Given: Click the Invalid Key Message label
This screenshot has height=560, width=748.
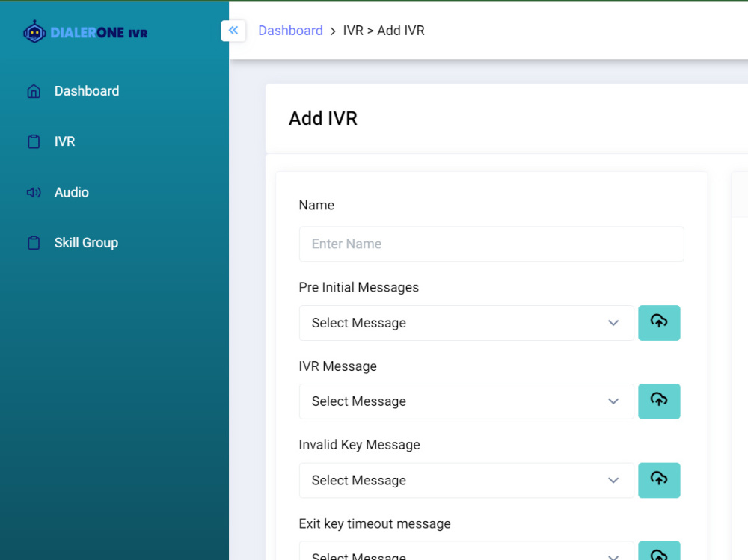Looking at the screenshot, I should click(x=359, y=445).
